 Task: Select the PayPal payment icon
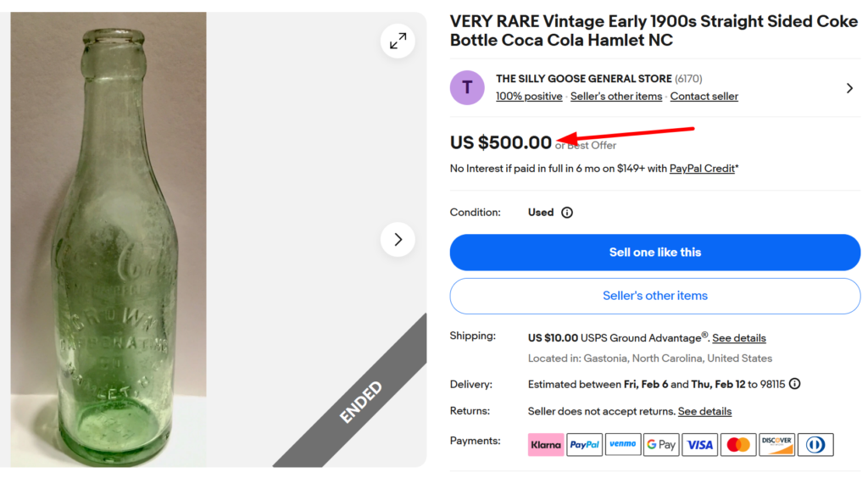[x=584, y=444]
